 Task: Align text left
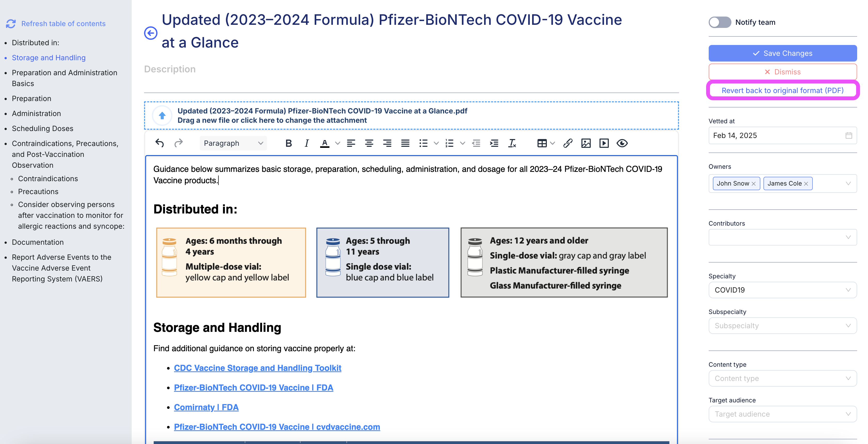(351, 143)
